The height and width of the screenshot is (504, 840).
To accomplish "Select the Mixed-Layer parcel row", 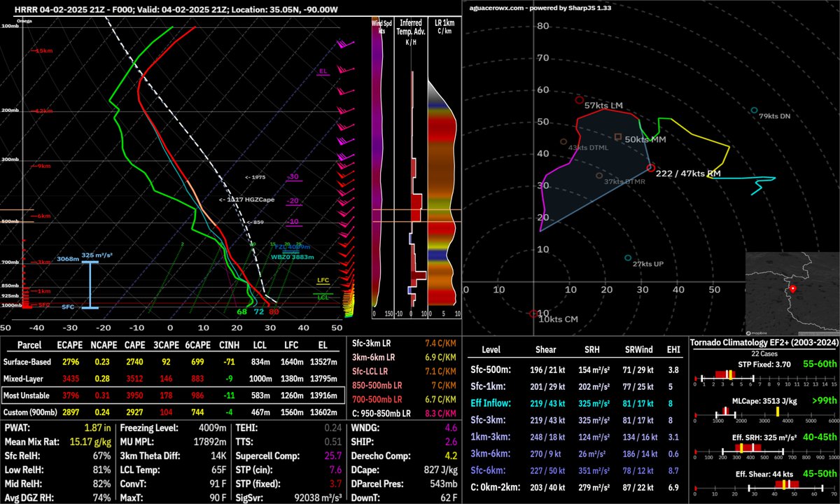I will 175,378.
